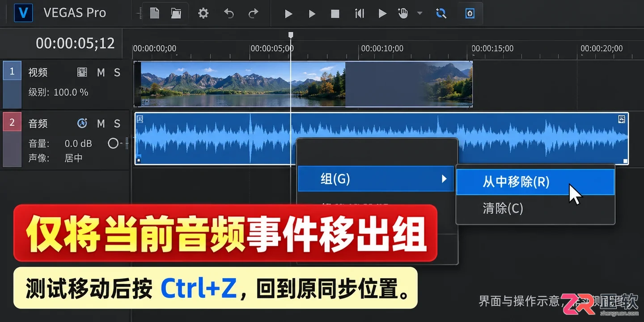Click the 00:00:15;00 ruler mark

[x=492, y=48]
